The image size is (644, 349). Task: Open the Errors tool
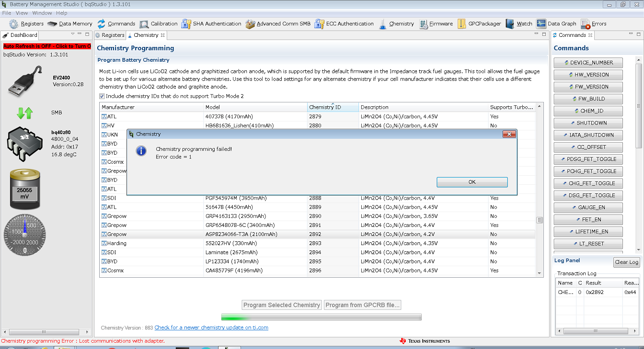click(594, 24)
